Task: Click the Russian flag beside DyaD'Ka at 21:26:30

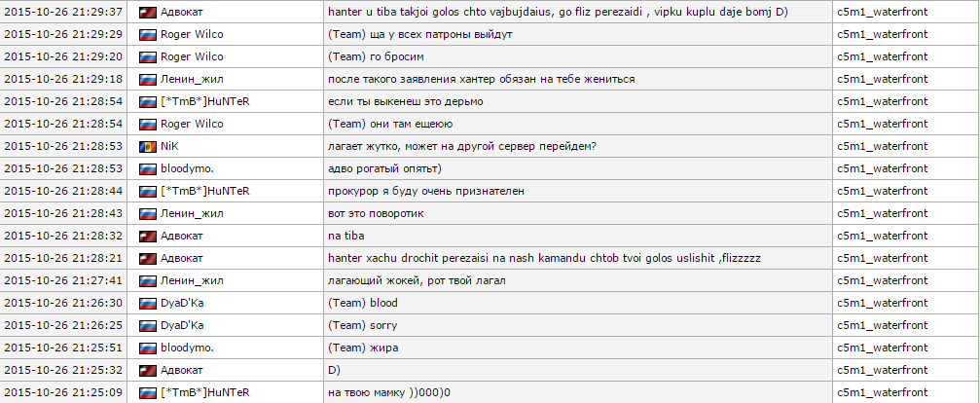Action: pyautogui.click(x=148, y=303)
